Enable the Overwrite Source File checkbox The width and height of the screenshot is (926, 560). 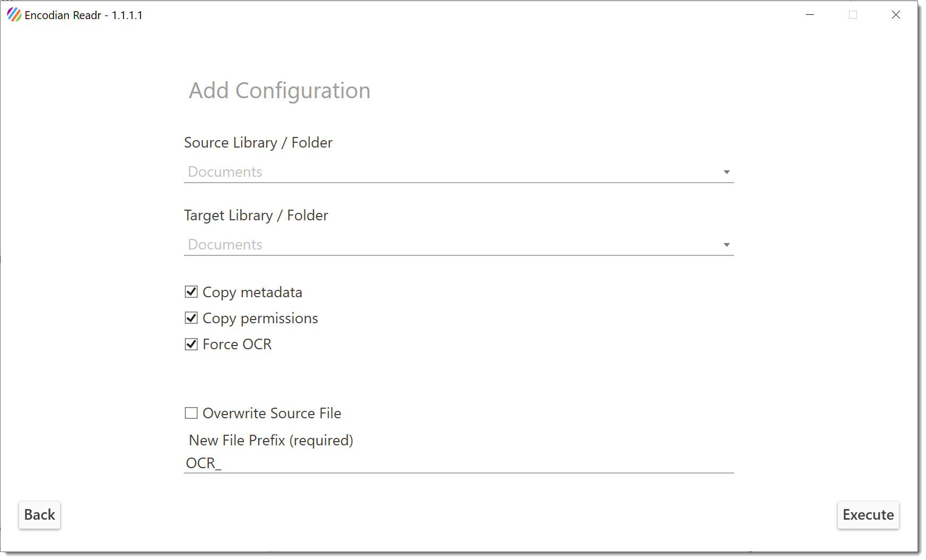[191, 413]
